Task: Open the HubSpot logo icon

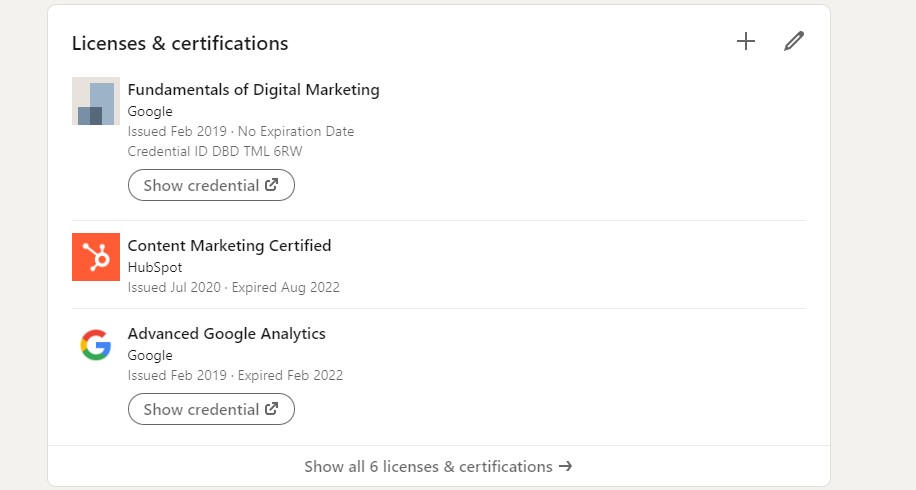Action: coord(96,257)
